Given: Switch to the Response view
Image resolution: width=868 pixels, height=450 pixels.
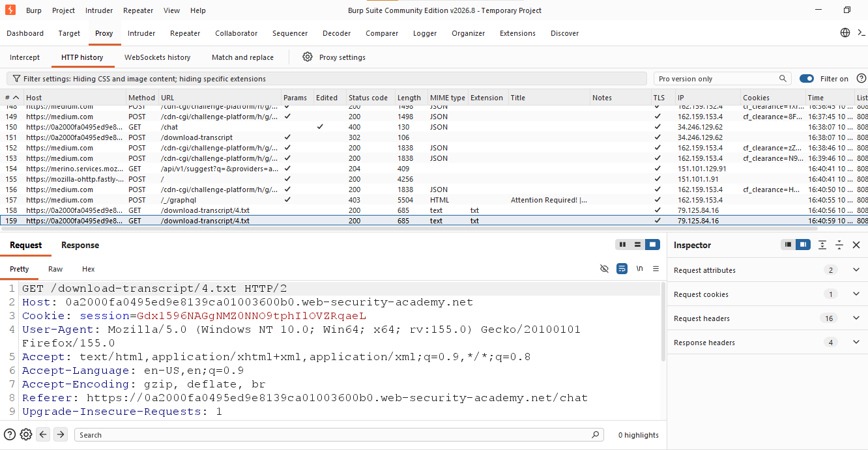Looking at the screenshot, I should coord(80,246).
